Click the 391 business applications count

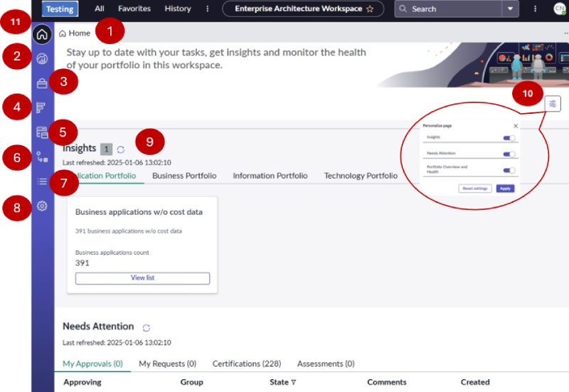(82, 263)
